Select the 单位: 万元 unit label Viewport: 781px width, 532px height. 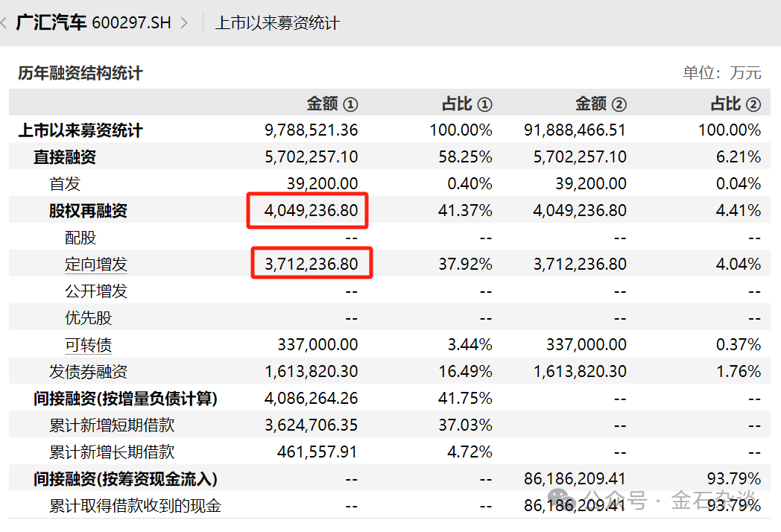(721, 73)
